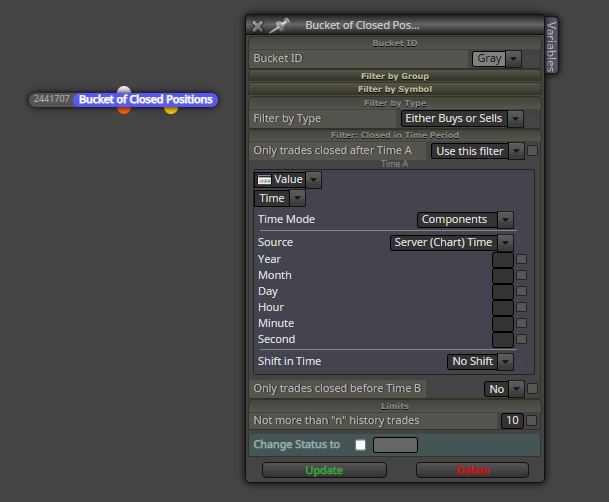Collapse the Filter: Closed in Time Period header
Screen dimensions: 609x502
395,135
